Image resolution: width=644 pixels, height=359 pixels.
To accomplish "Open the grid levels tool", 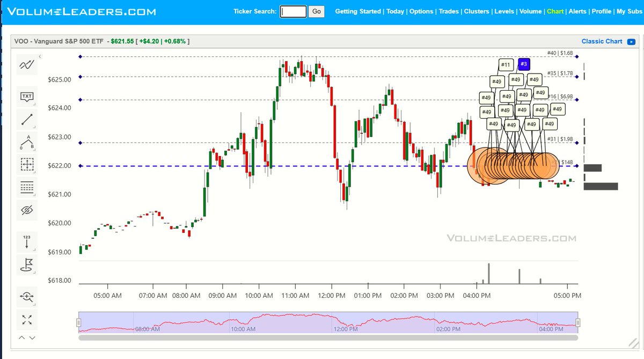I will pyautogui.click(x=26, y=188).
